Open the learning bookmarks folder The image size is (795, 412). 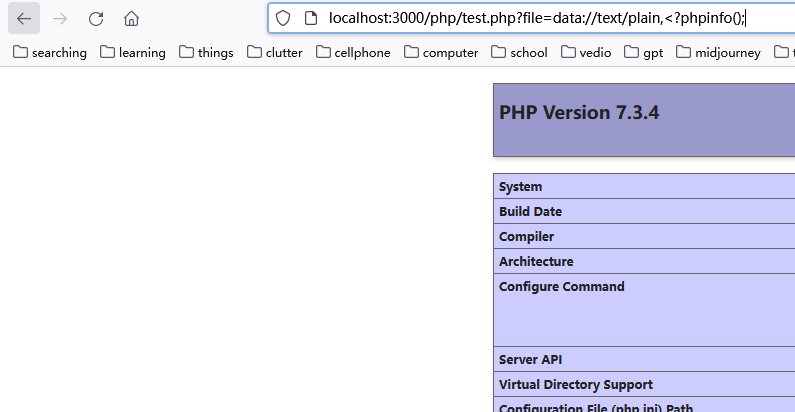coord(133,52)
